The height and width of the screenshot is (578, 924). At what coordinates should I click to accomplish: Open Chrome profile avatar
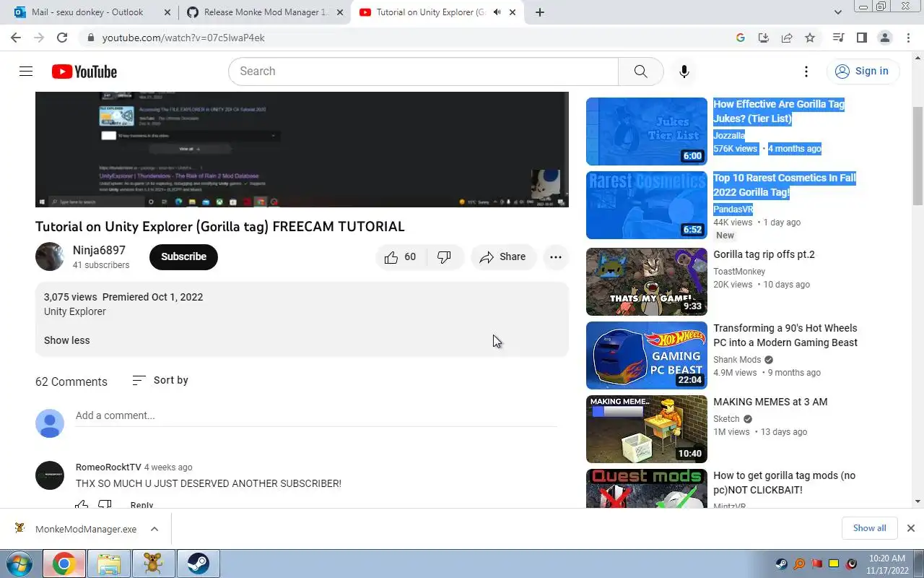pyautogui.click(x=885, y=38)
